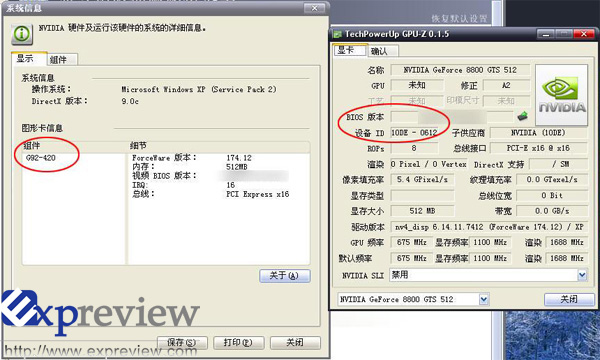Close the GPU-Z window with red X
The height and width of the screenshot is (360, 600).
click(x=584, y=34)
